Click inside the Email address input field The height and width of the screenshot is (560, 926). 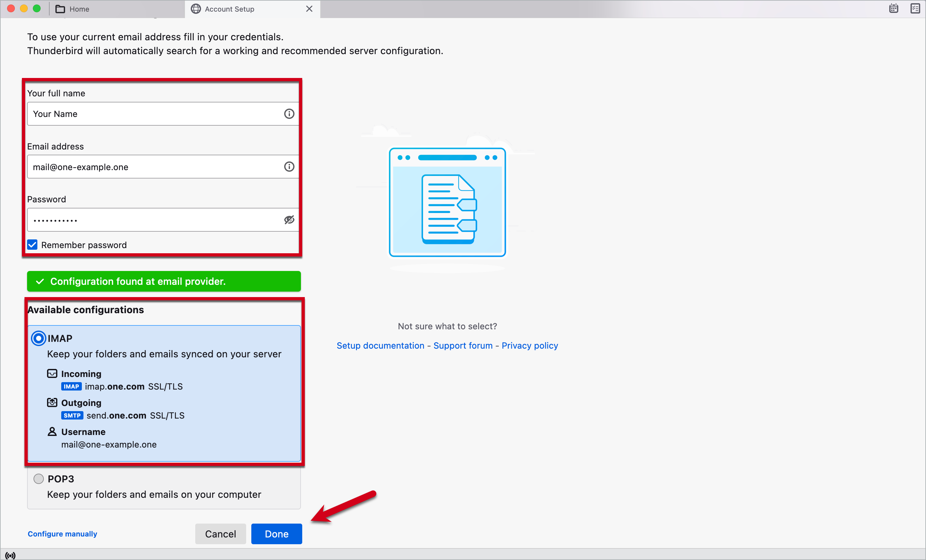(150, 167)
